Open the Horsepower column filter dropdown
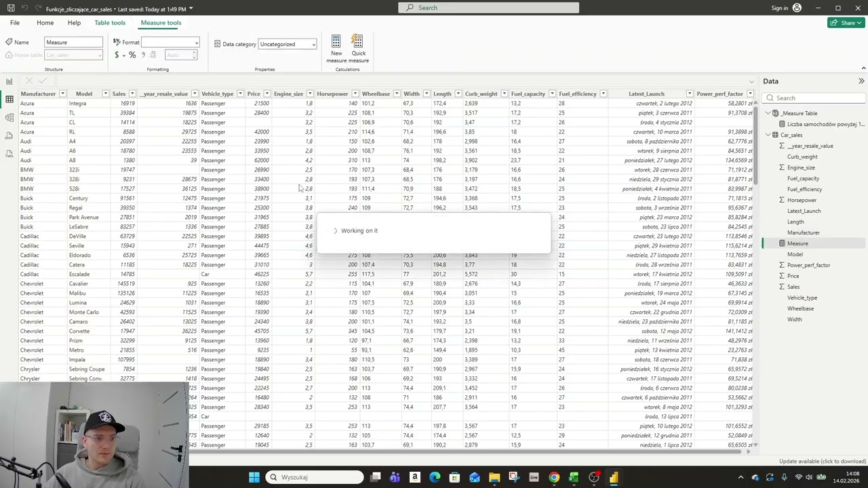 point(354,94)
